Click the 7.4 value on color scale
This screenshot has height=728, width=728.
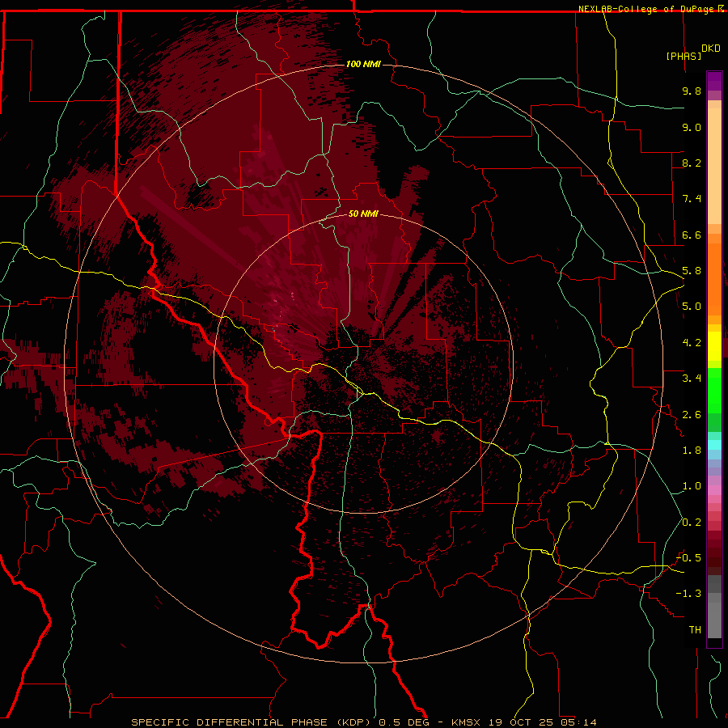(x=692, y=199)
